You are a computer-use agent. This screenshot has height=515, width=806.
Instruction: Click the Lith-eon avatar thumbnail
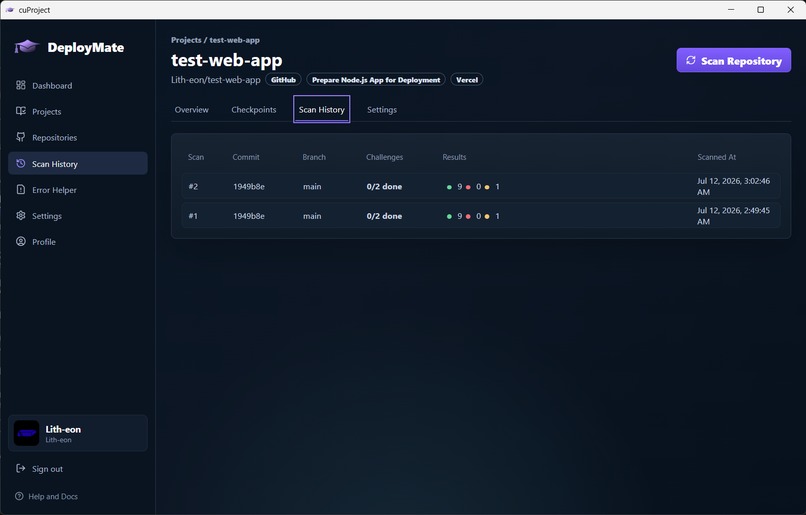pos(26,433)
